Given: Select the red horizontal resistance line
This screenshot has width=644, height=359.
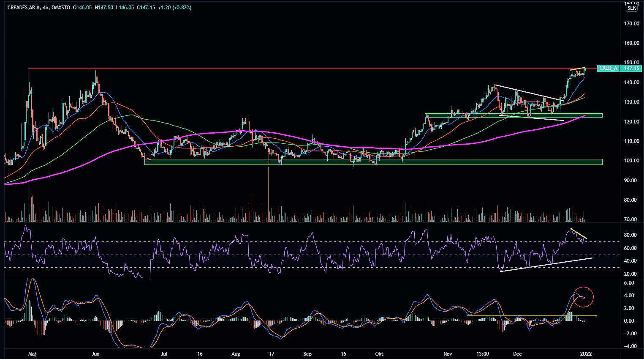Looking at the screenshot, I should [296, 68].
